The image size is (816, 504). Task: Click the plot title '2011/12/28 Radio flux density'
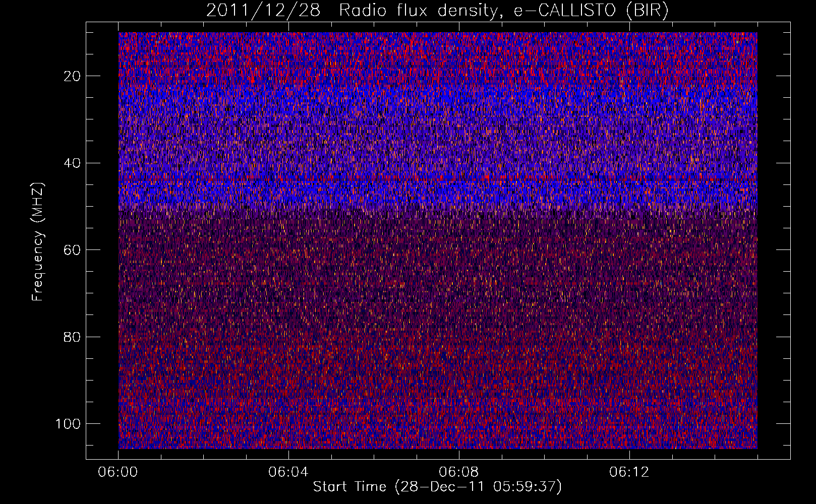tap(437, 11)
